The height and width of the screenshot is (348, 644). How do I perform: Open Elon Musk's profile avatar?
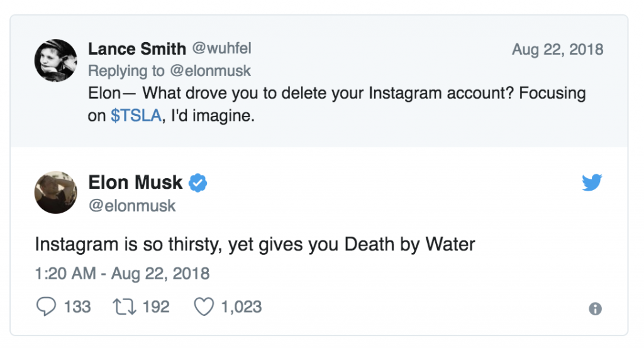coord(56,193)
